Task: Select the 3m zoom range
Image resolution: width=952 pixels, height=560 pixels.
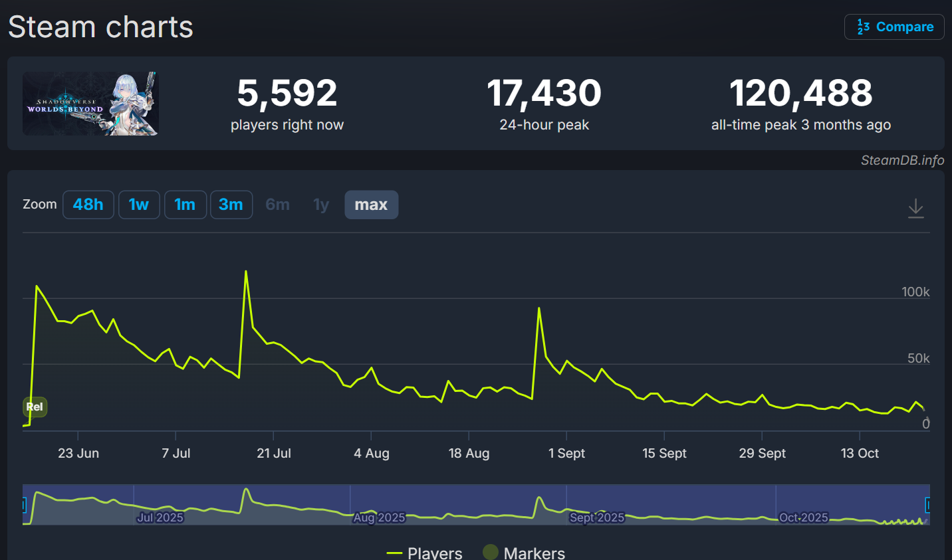Action: (231, 205)
